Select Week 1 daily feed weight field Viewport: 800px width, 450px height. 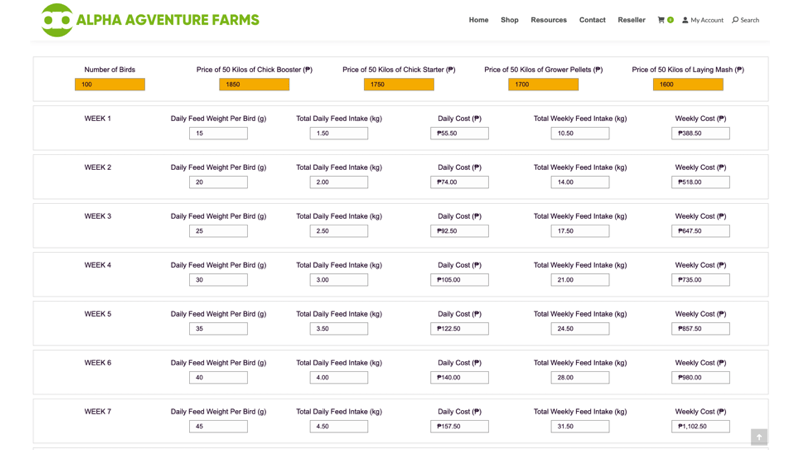[x=218, y=133]
